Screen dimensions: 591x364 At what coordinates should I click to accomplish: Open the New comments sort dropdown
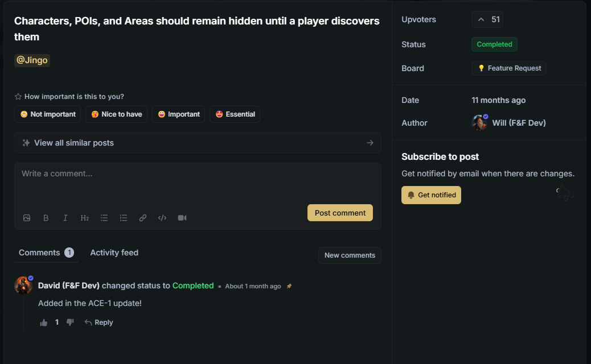[x=350, y=255]
